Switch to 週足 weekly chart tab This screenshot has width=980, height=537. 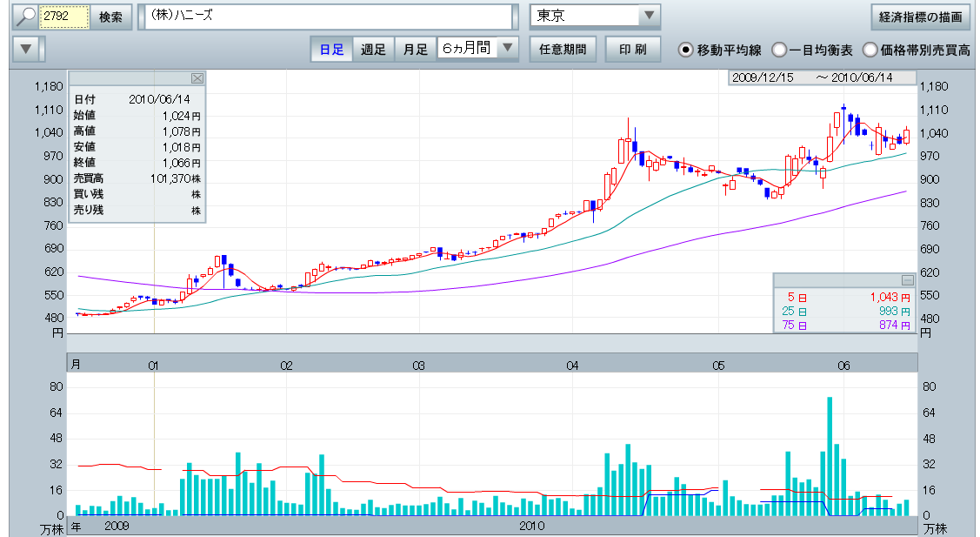coord(373,49)
